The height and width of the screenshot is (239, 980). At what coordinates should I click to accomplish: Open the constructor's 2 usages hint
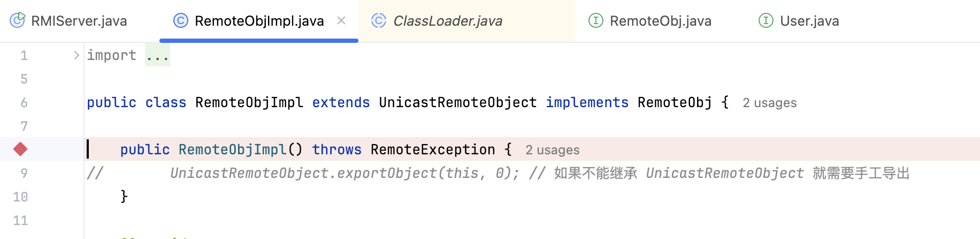[x=553, y=150]
